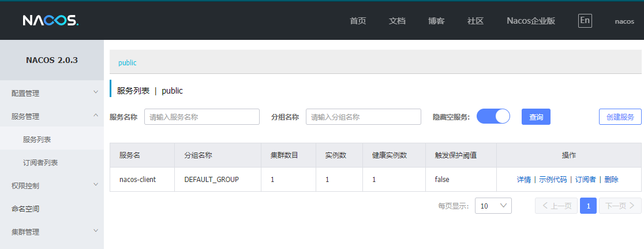644x249 pixels.
Task: Click 删除 for nacos-client
Action: point(611,180)
